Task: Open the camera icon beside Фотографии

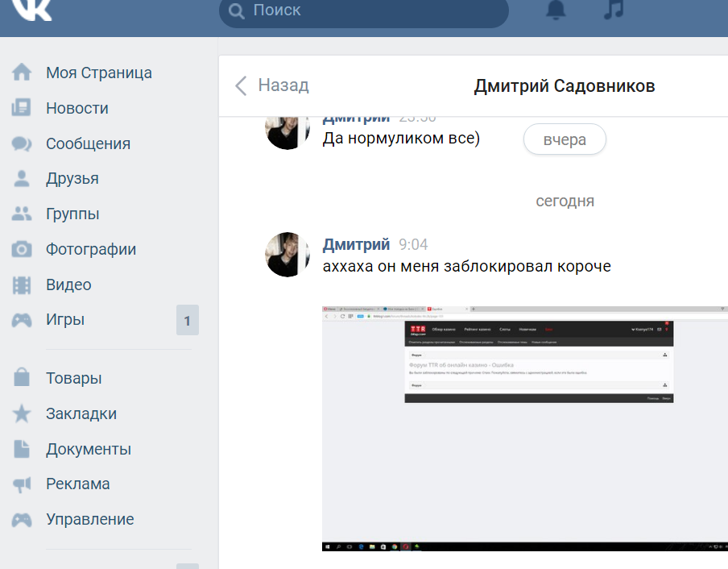Action: (x=23, y=249)
